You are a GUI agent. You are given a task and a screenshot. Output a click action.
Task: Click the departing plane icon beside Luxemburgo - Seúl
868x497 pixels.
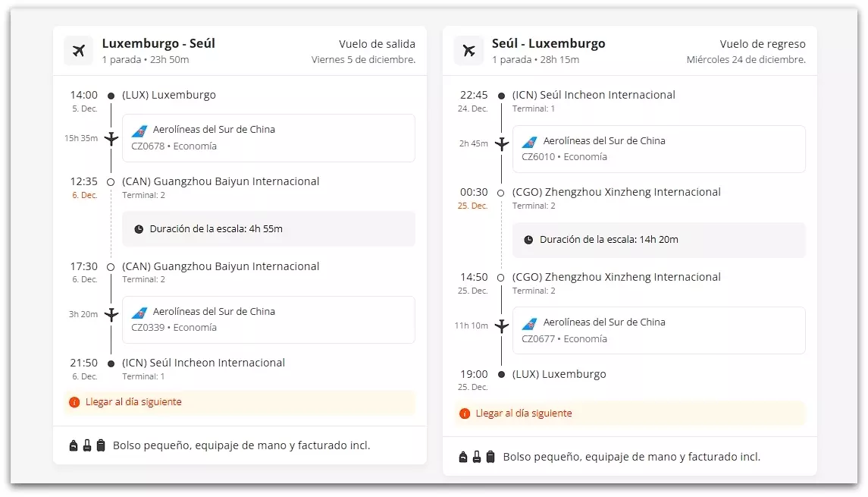coord(79,51)
